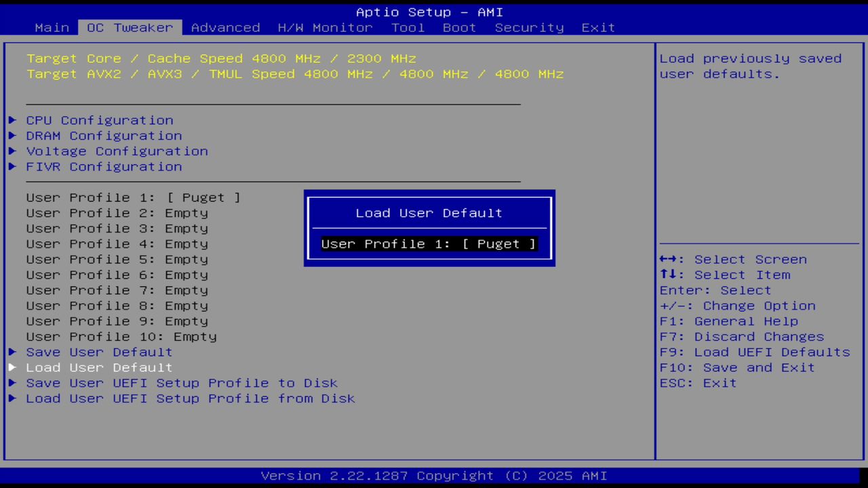Click ESC: Exit hint
This screenshot has width=868, height=488.
point(698,384)
